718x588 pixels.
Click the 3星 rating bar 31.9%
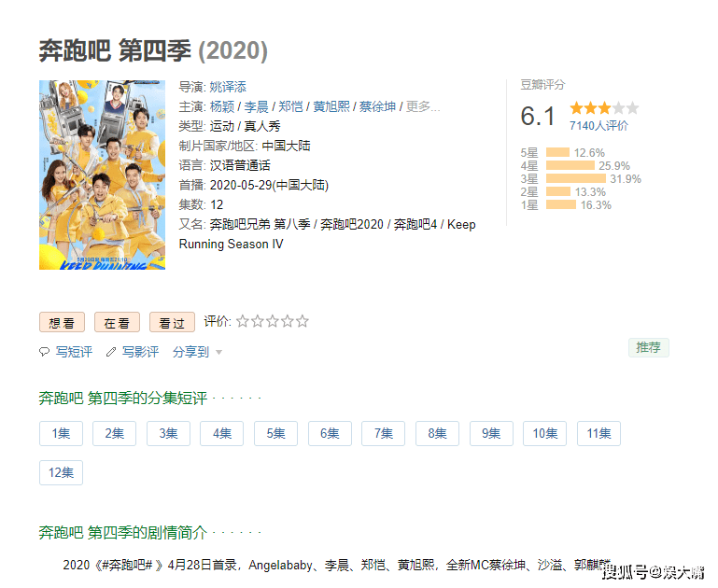coord(576,178)
